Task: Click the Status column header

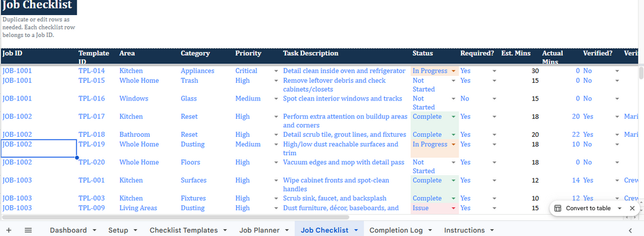Action: 435,56
